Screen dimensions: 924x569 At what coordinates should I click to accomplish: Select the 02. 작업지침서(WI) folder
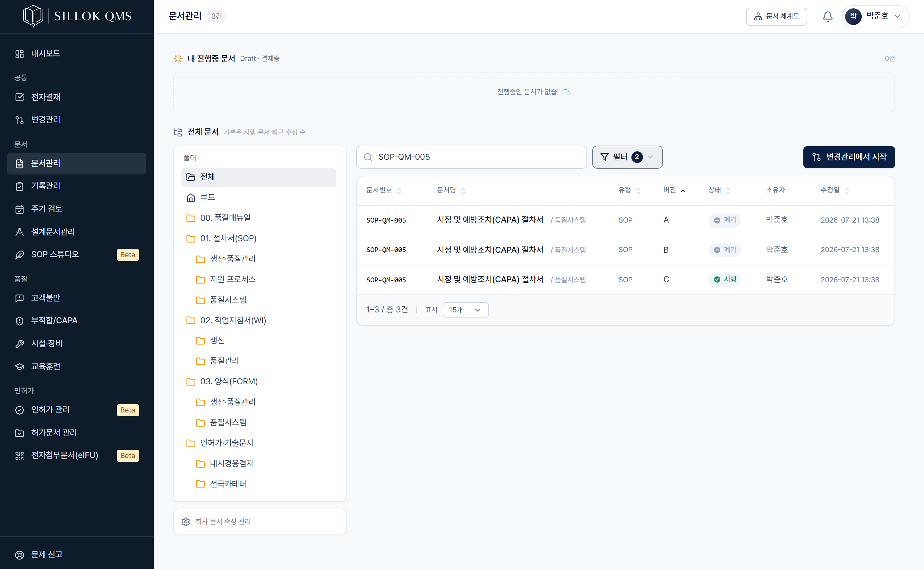[258, 321]
